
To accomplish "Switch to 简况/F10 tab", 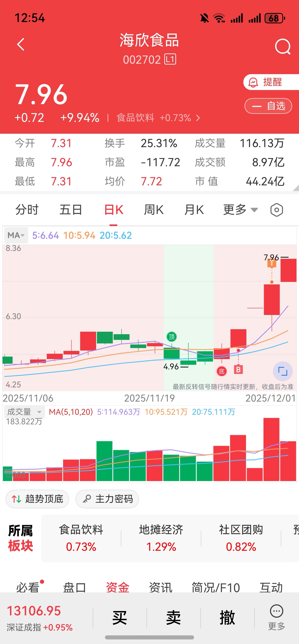I will click(216, 587).
